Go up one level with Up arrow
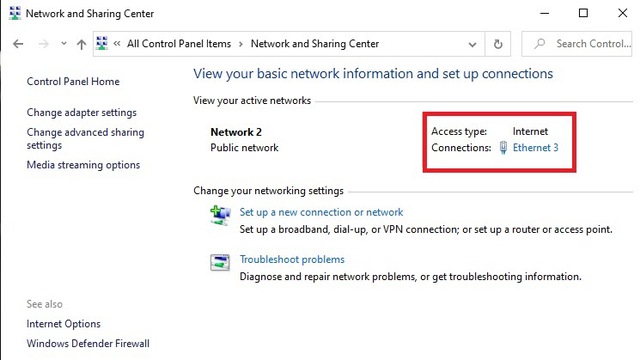 81,44
